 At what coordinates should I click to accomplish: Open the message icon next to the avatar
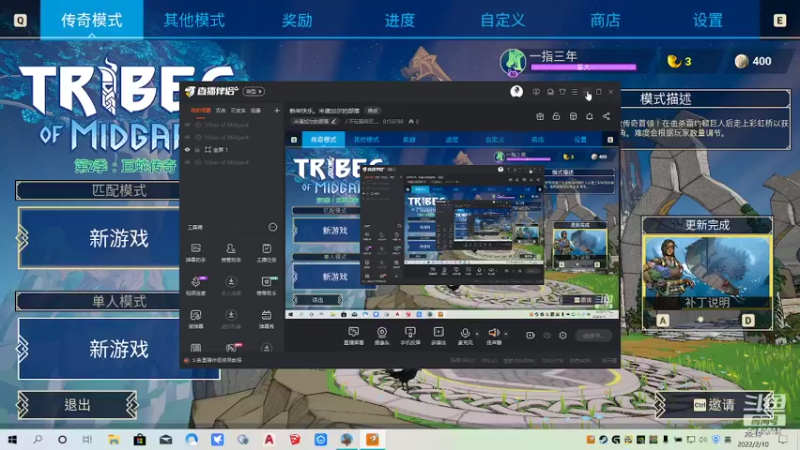click(536, 92)
